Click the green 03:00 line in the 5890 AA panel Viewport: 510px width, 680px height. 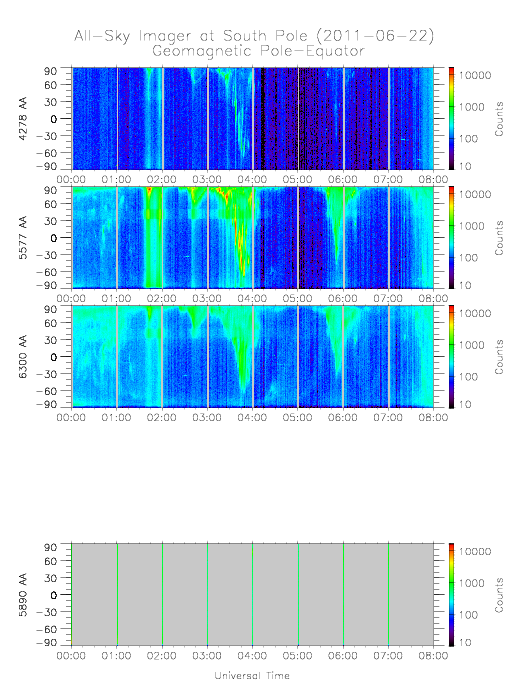tap(208, 595)
